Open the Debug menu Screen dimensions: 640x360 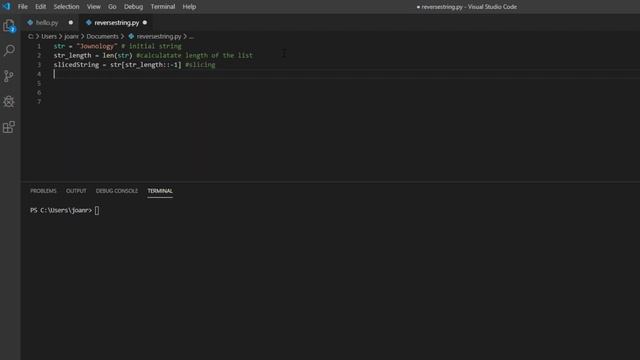(133, 7)
